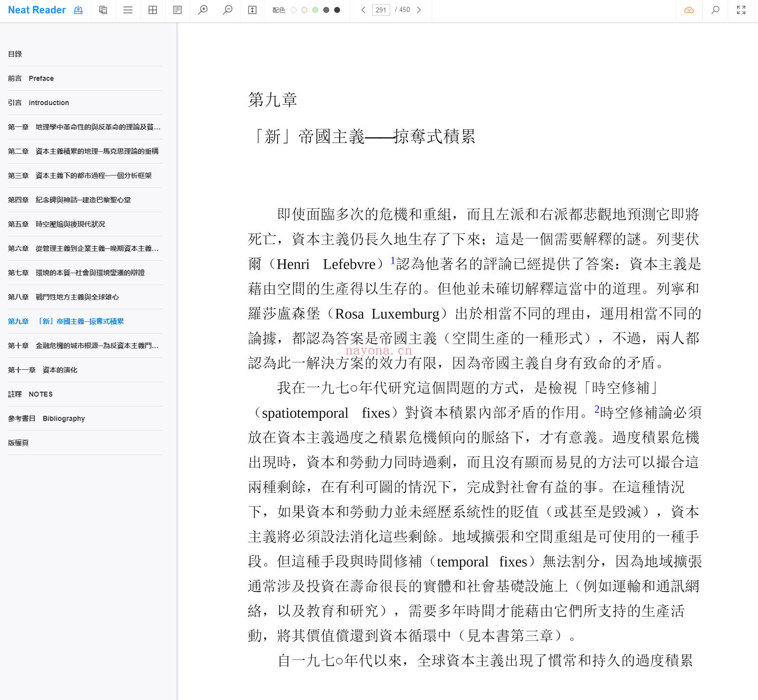Jump to 第七章 環境的本質 chapter

click(x=85, y=273)
